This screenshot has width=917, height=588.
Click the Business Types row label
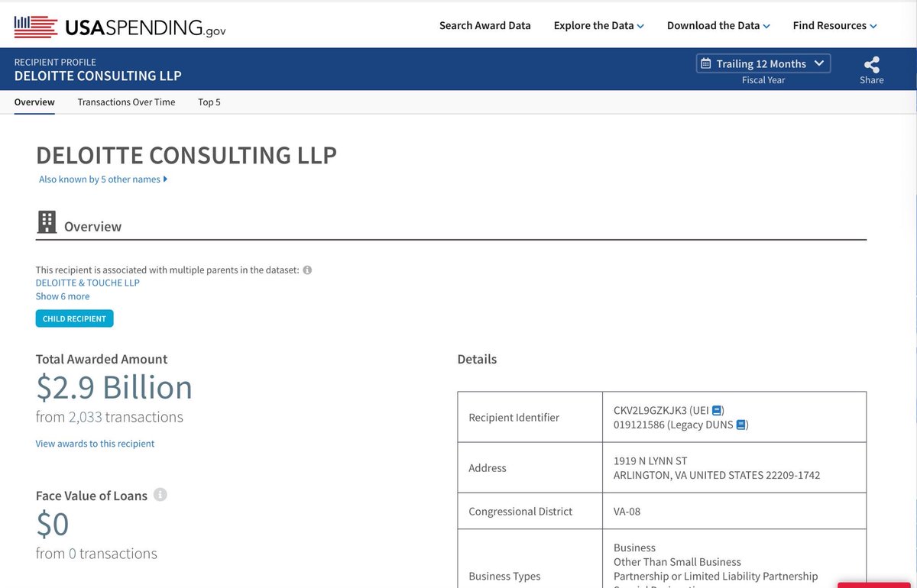(504, 577)
